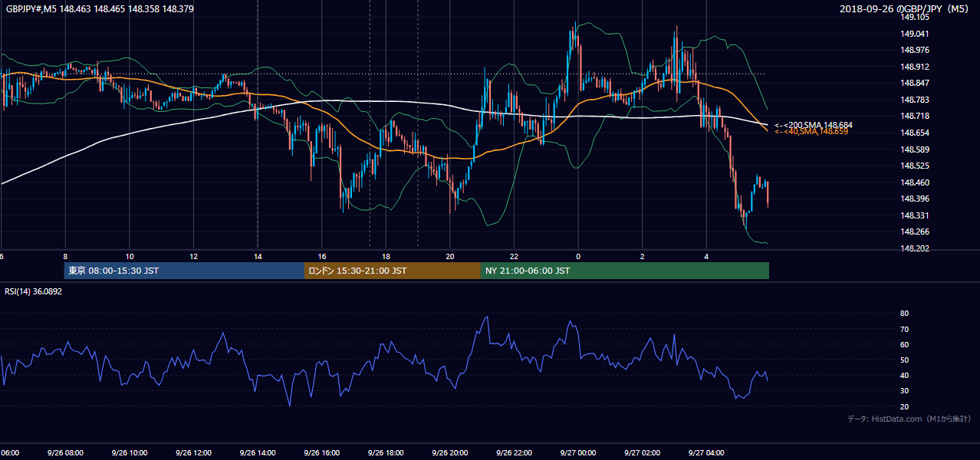Select the ロンドン 15:30-21:00 JST session bar
The width and height of the screenshot is (980, 460).
point(393,271)
